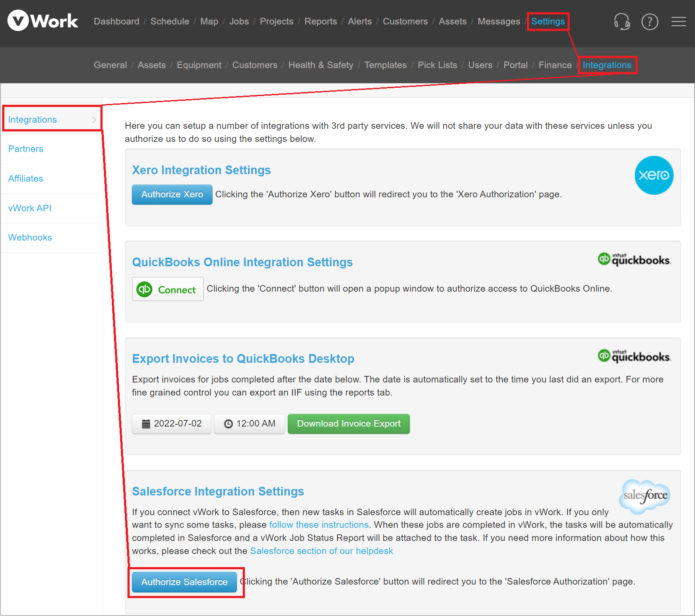
Task: Click Download Invoice Export
Action: (349, 424)
